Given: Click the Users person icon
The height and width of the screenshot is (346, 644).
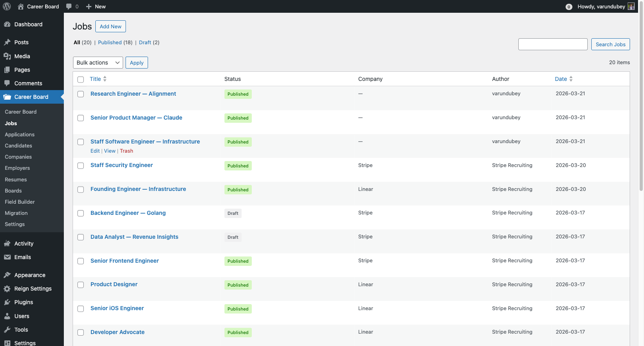Looking at the screenshot, I should [x=7, y=316].
